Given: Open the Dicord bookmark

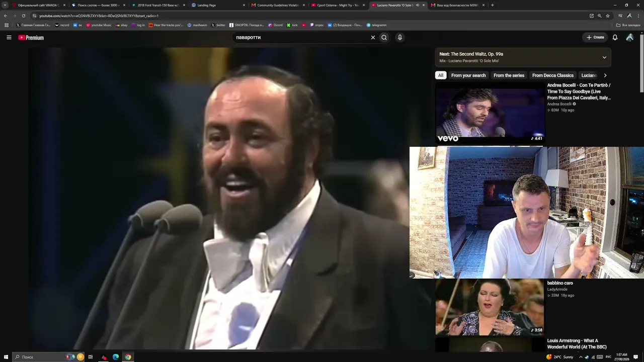Looking at the screenshot, I should click(275, 25).
